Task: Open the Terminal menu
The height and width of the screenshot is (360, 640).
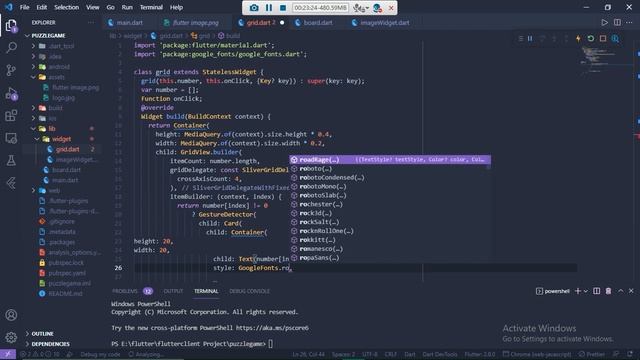Action: click(x=151, y=7)
